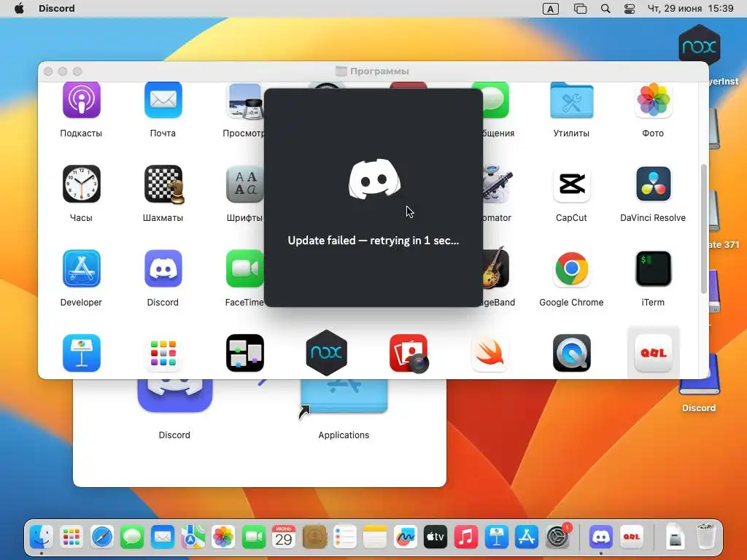Open the Swift Playgrounds icon
The image size is (747, 560).
pos(489,353)
